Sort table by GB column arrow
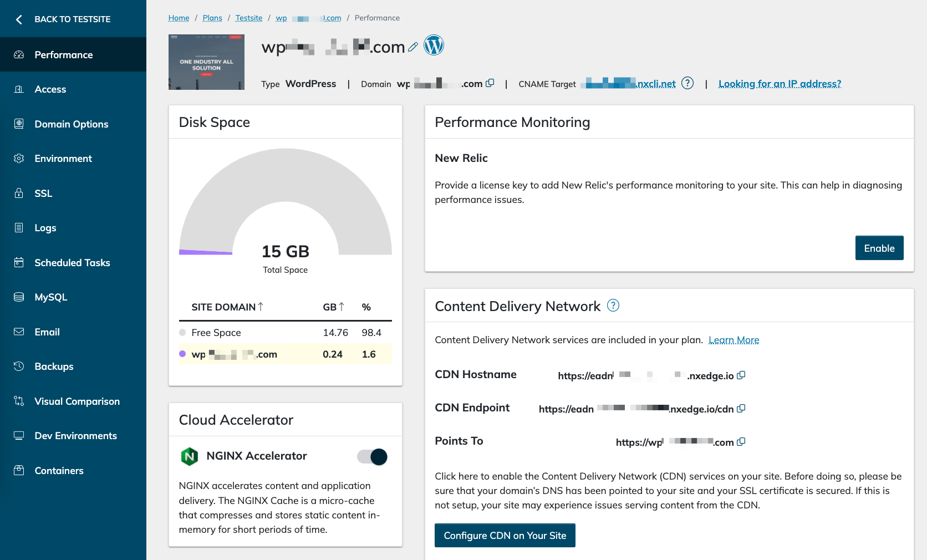Image resolution: width=927 pixels, height=560 pixels. [x=342, y=307]
